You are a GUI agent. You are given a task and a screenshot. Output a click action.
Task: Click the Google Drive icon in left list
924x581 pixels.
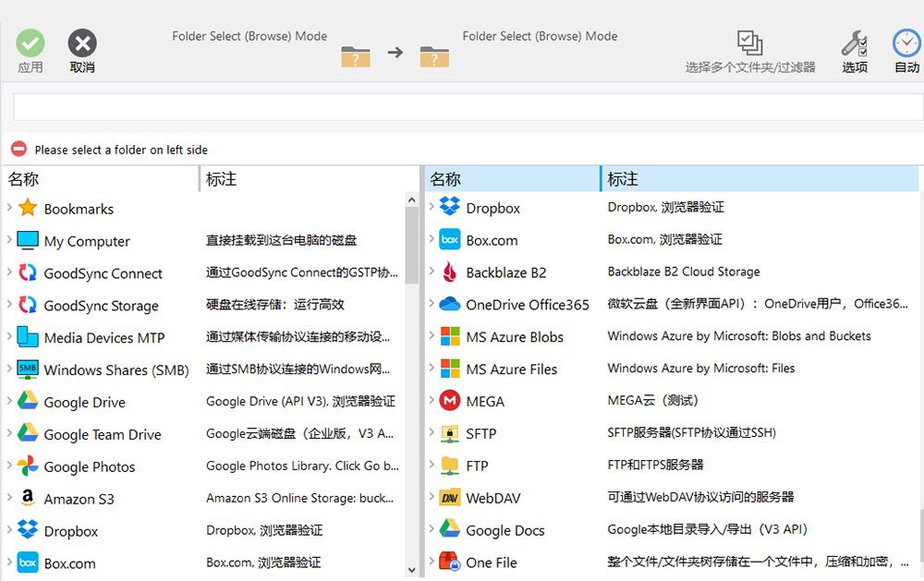28,401
